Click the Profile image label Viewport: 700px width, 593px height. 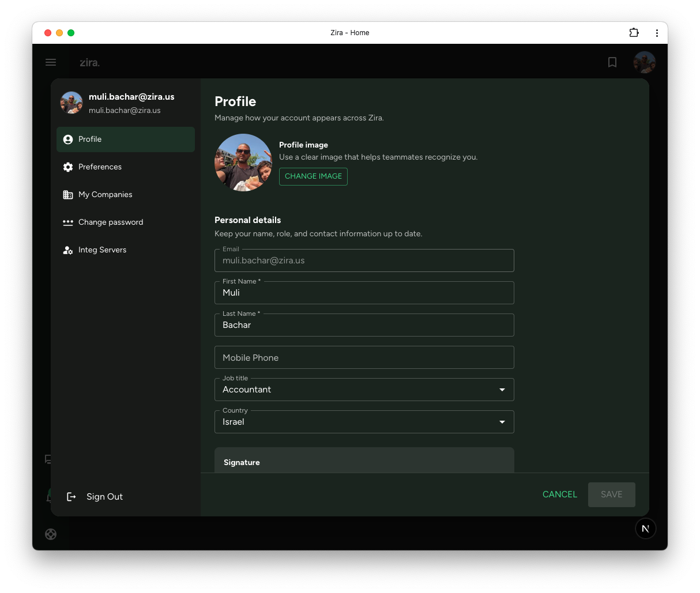pos(303,145)
